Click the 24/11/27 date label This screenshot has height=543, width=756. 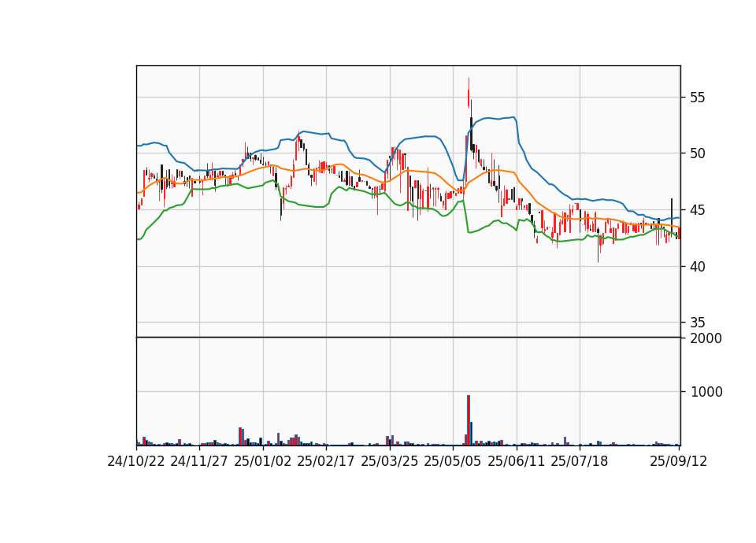[x=199, y=461]
